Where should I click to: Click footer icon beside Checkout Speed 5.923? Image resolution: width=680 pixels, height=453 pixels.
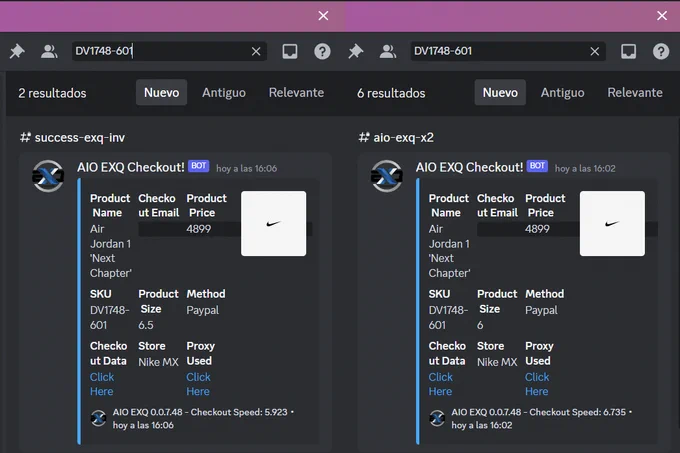98,418
